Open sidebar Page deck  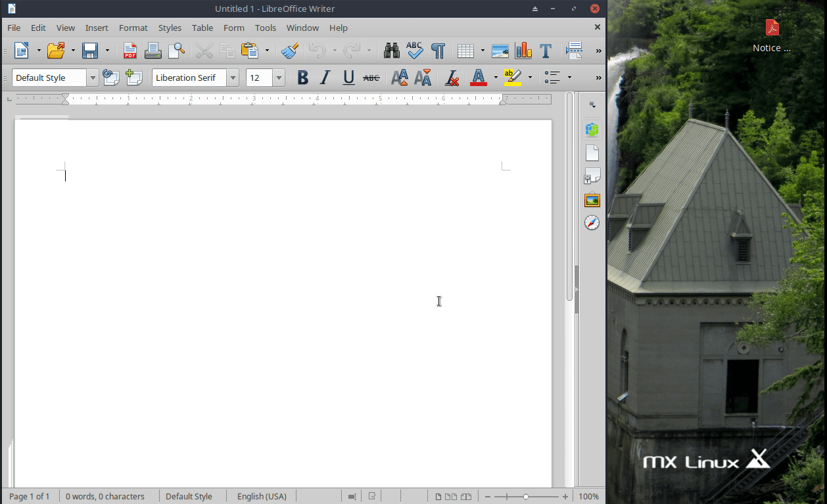pos(592,153)
